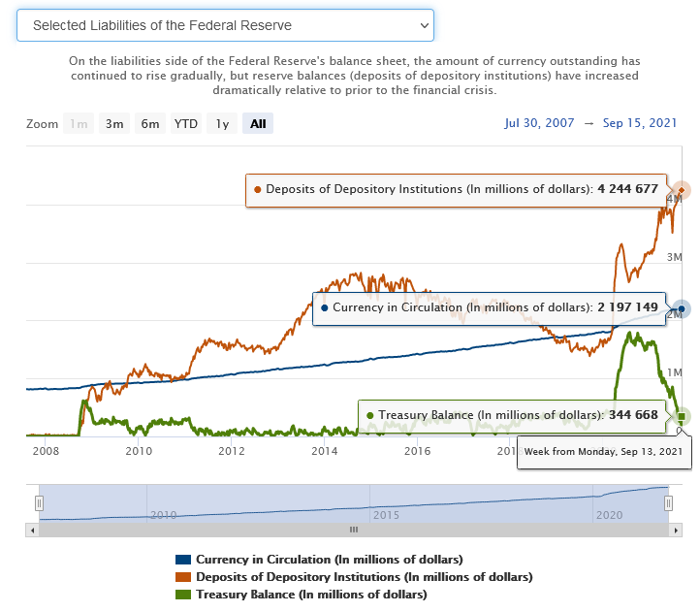Screen dimensions: 700x612
Task: Click the 2016 x-axis label
Action: click(418, 451)
